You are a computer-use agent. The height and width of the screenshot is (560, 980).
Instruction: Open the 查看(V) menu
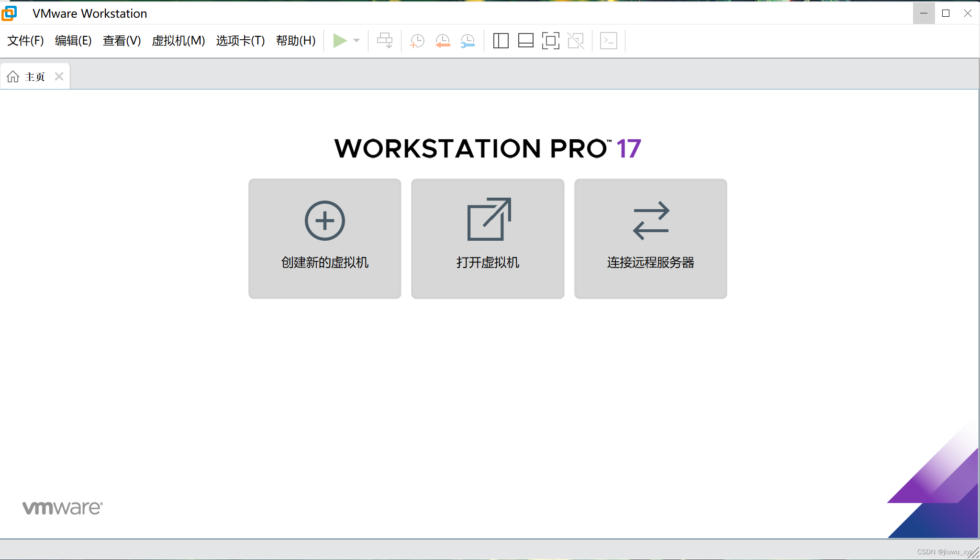pos(122,41)
